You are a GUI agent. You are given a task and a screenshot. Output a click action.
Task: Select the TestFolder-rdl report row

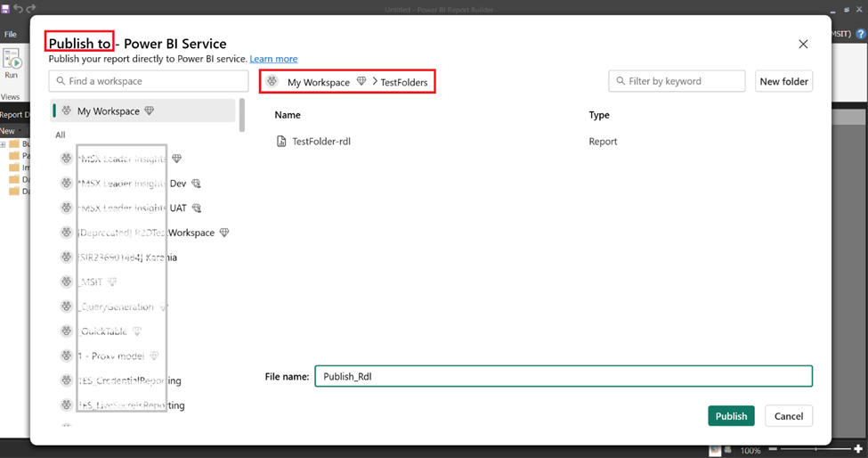tap(542, 141)
